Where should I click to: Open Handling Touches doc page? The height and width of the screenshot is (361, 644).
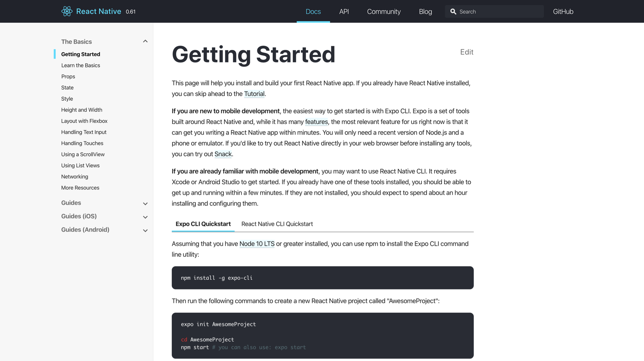tap(82, 143)
